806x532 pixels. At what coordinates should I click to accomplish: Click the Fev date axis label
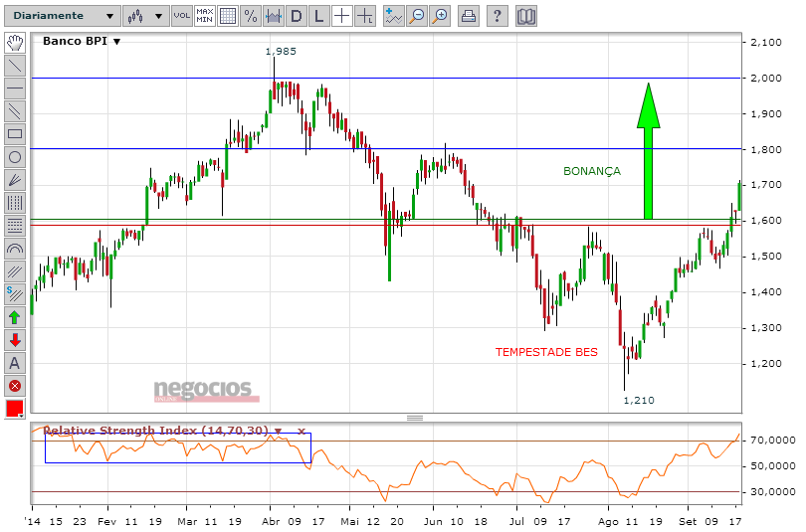106,522
